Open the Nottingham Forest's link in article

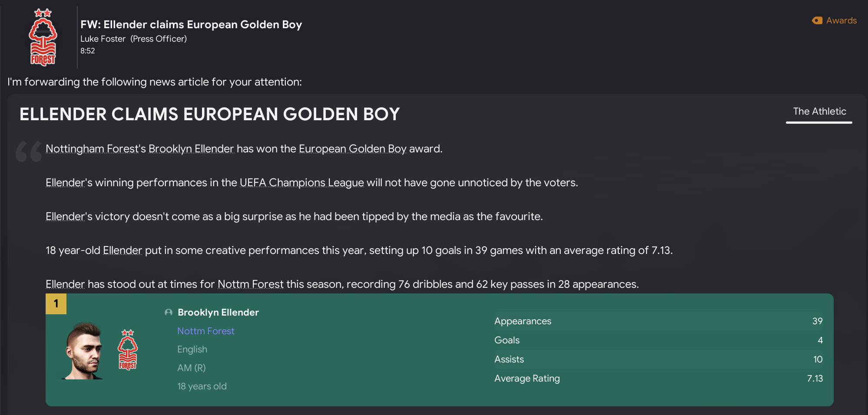click(96, 149)
